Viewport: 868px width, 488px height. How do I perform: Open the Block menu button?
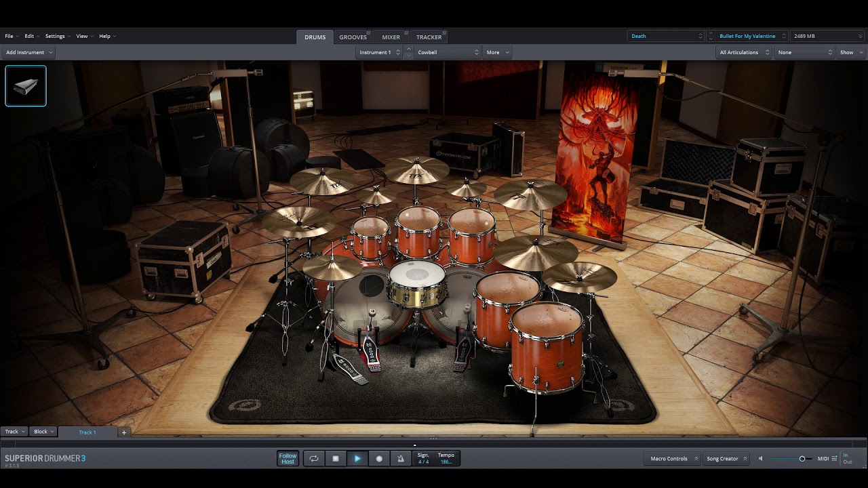[43, 432]
